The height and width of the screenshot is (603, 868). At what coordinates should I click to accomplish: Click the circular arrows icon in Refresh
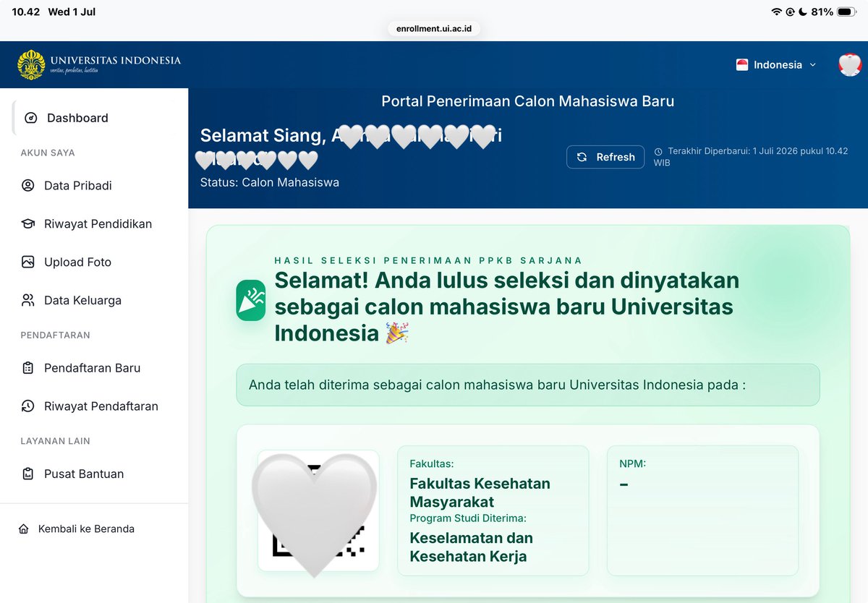click(x=582, y=157)
